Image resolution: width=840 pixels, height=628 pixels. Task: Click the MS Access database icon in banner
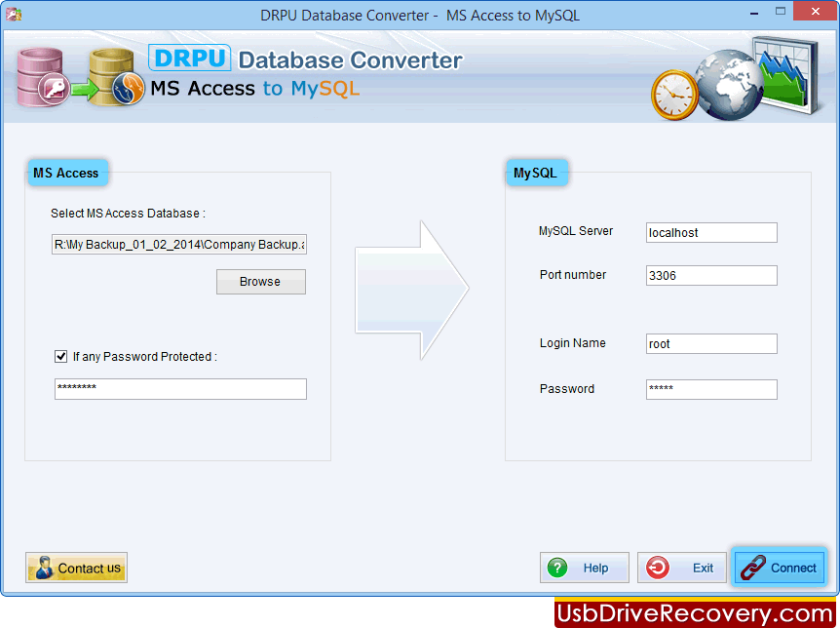(43, 78)
